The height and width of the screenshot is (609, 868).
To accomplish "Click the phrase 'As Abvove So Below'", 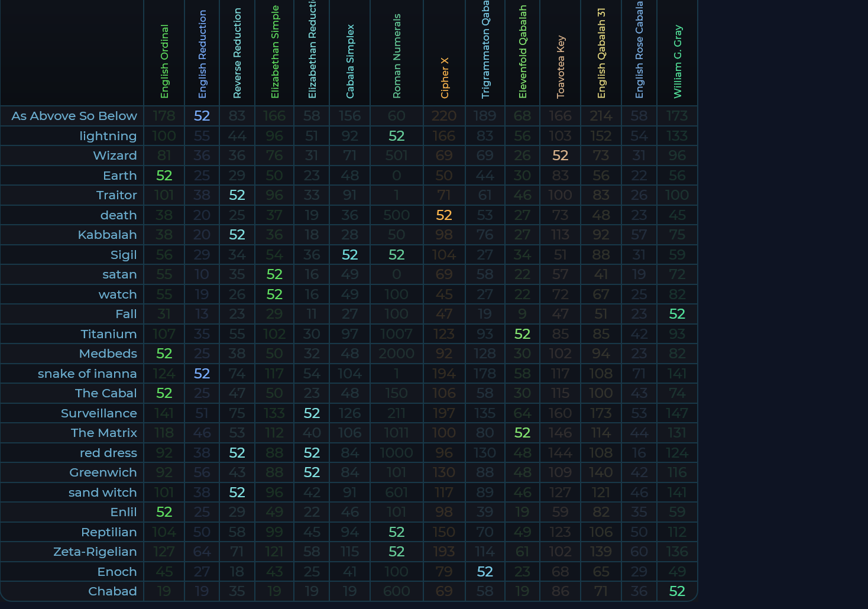I will tap(74, 116).
